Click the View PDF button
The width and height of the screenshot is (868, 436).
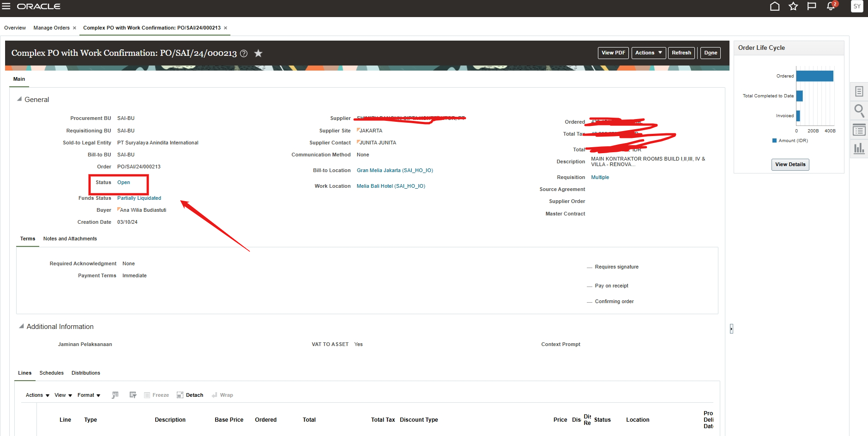tap(613, 53)
